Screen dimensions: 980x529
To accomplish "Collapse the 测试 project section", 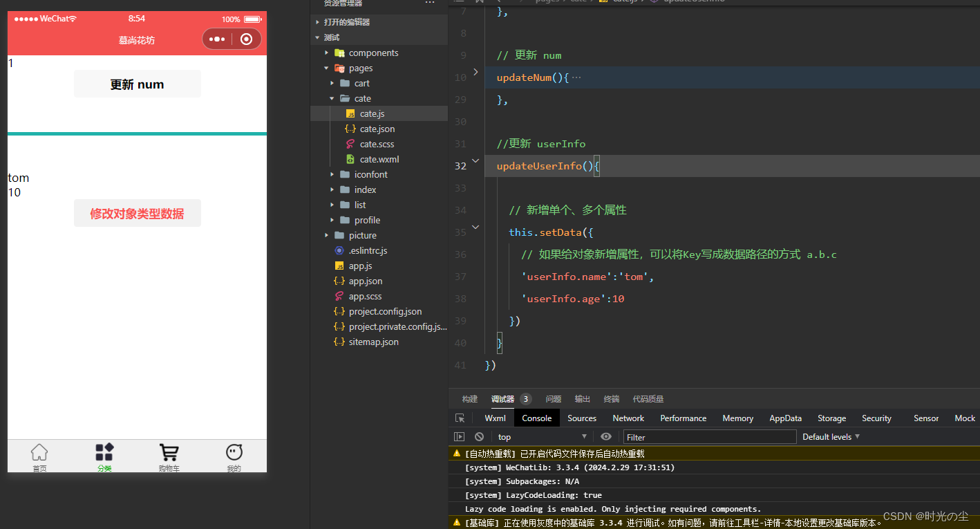I will coord(379,37).
